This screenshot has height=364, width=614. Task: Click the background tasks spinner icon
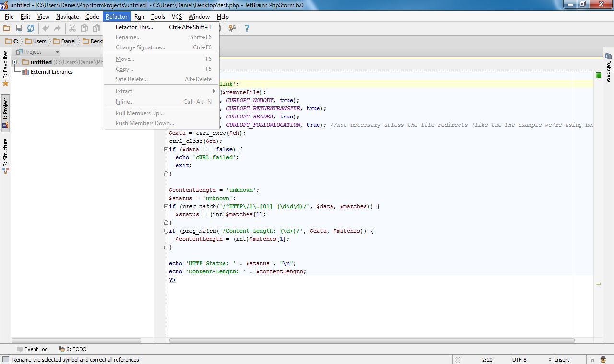(458, 360)
